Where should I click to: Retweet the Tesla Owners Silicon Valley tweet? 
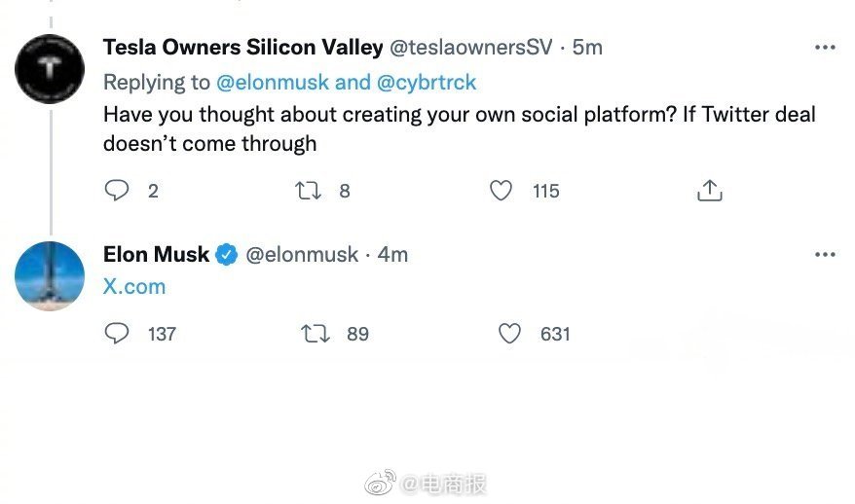tap(308, 191)
